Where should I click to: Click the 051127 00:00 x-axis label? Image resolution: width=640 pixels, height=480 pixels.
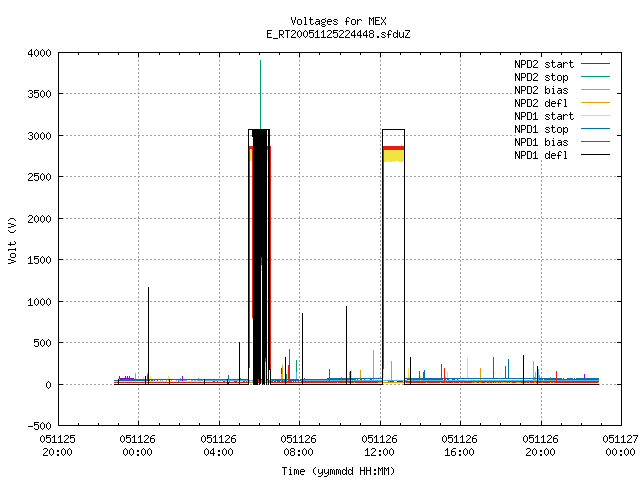[620, 446]
